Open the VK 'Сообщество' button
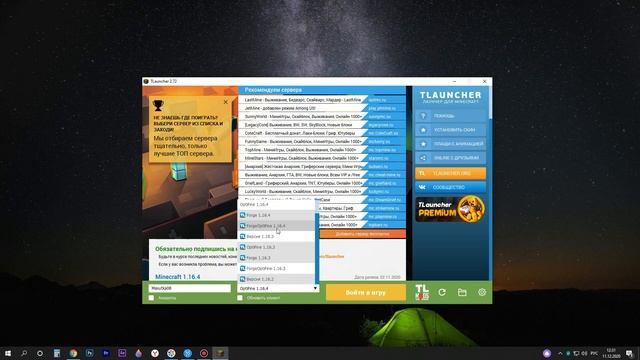Image resolution: width=640 pixels, height=360 pixels. (451, 187)
